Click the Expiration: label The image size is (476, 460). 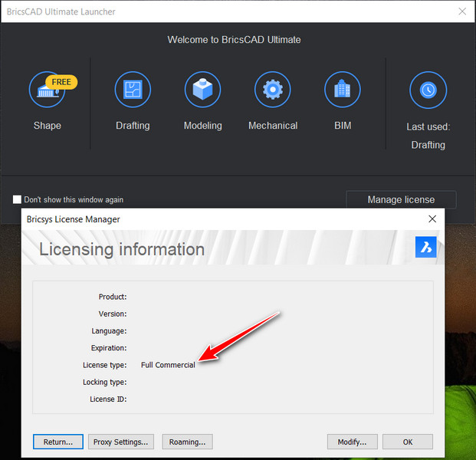coord(109,348)
